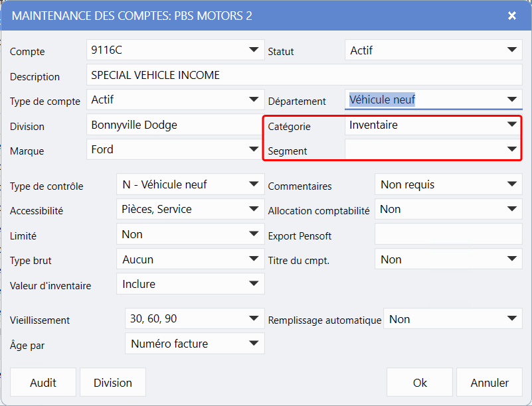Click the Division button at bottom
The width and height of the screenshot is (532, 406).
point(113,383)
